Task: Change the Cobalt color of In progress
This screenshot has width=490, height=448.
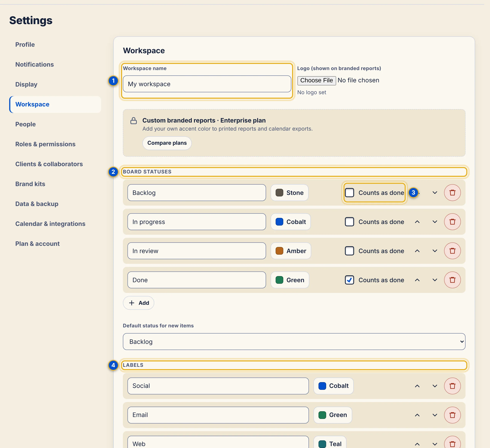Action: tap(291, 222)
